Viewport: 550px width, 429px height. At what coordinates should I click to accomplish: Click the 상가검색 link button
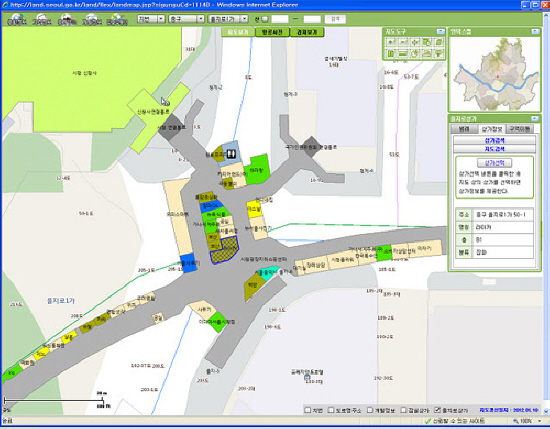click(x=495, y=140)
